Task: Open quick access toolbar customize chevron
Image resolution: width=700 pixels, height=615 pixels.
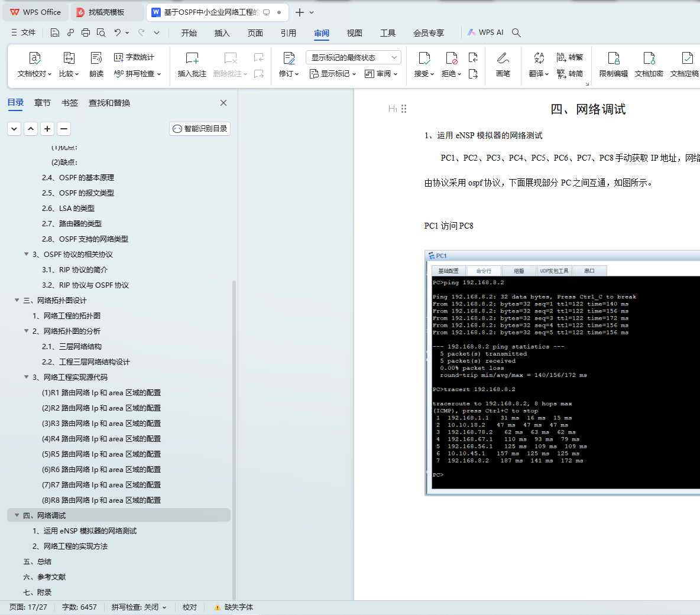Action: [157, 32]
